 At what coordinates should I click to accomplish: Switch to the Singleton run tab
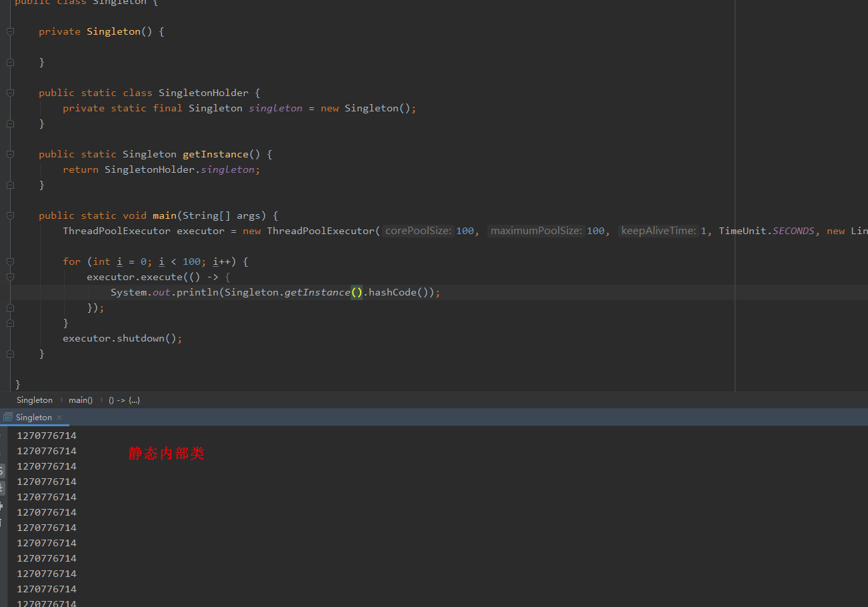pos(34,418)
